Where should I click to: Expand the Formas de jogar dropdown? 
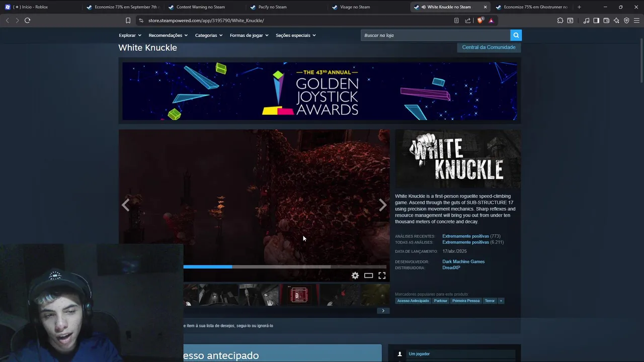point(249,35)
